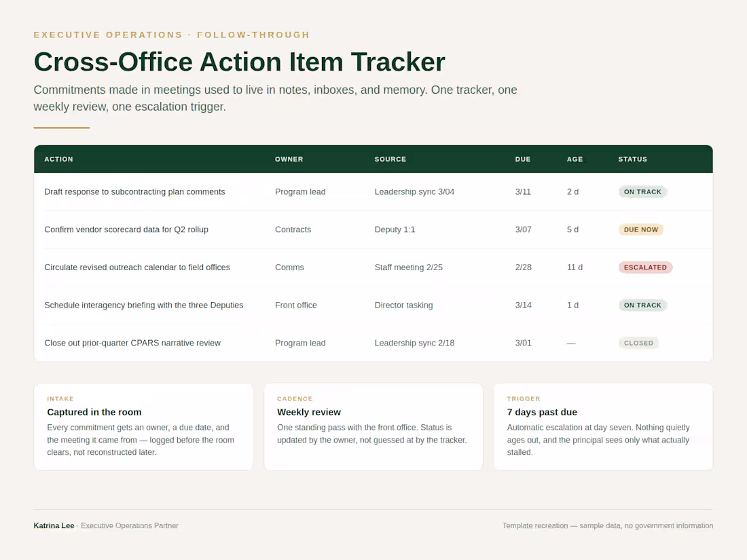Viewport: 747px width, 560px height.
Task: Select the '7 days past due' trigger card
Action: 604,427
